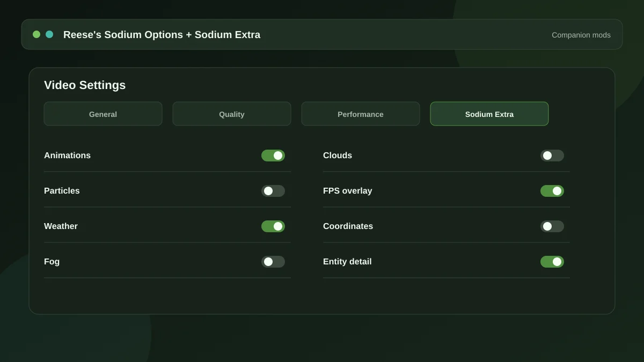Click the Entity detail label

tap(347, 262)
